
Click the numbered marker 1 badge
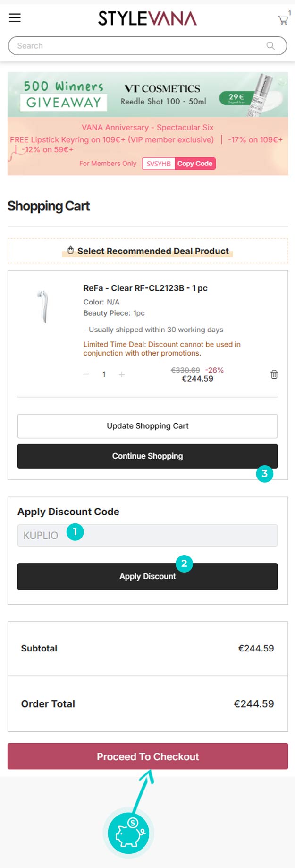(x=75, y=532)
